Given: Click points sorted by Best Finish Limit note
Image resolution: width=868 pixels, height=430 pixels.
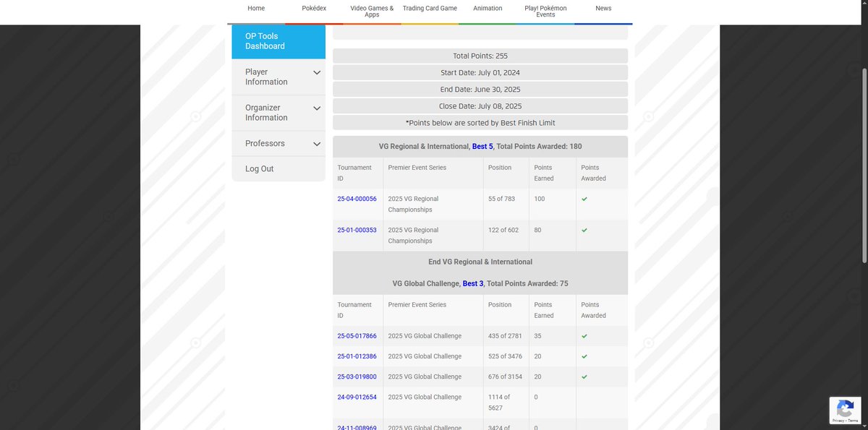Looking at the screenshot, I should coord(480,123).
